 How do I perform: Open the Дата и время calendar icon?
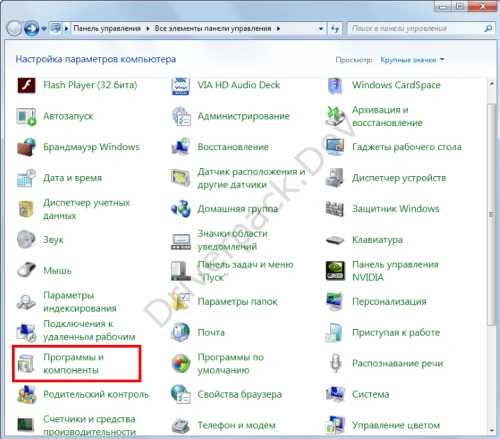click(x=26, y=178)
